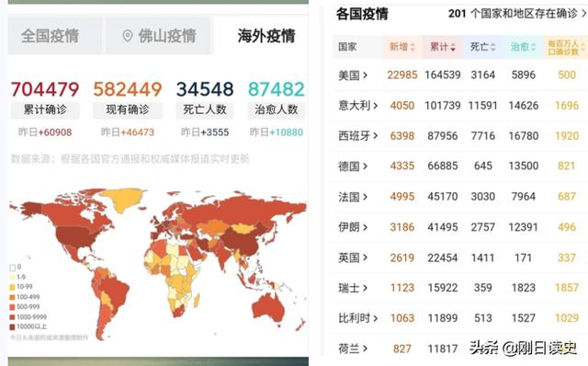Click the deaths figure 34548
This screenshot has height=366, width=588.
[x=205, y=89]
